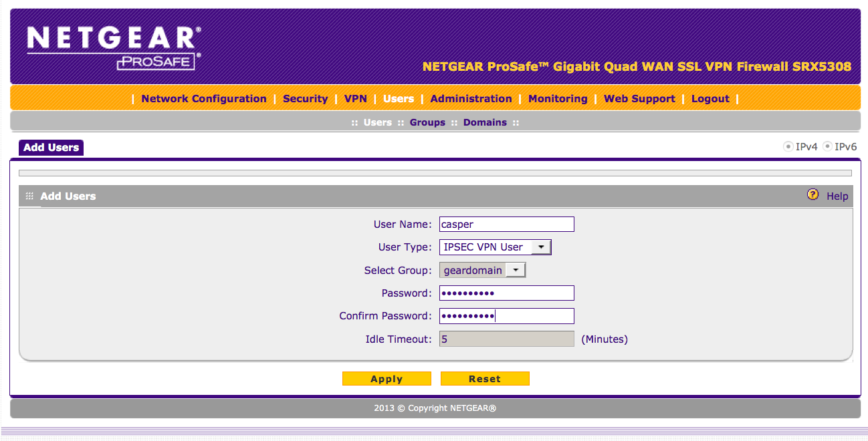Click the (Minutes) label text
The height and width of the screenshot is (441, 868).
coord(605,339)
